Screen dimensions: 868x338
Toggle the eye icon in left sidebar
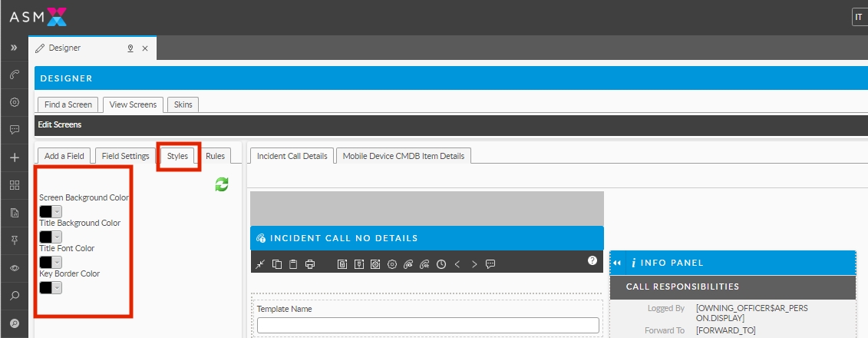tap(14, 268)
